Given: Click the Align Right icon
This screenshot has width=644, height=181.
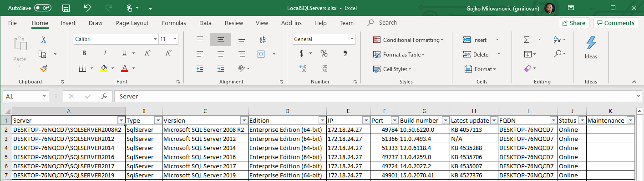Looking at the screenshot, I should (242, 54).
